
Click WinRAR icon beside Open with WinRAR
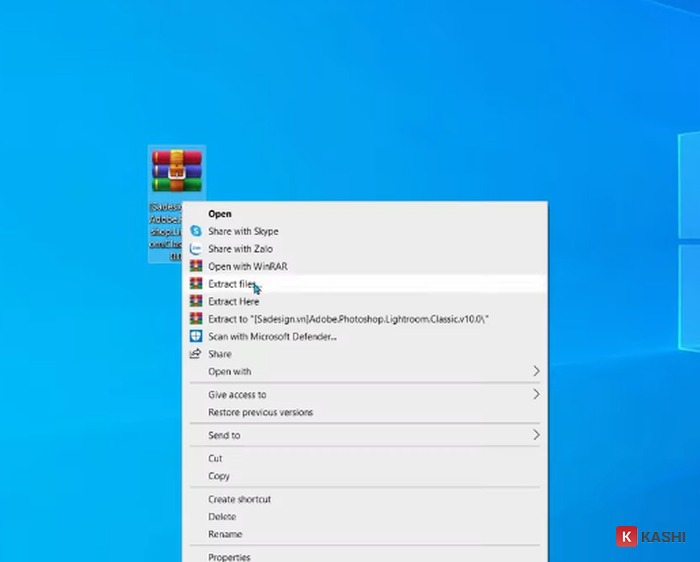point(196,266)
